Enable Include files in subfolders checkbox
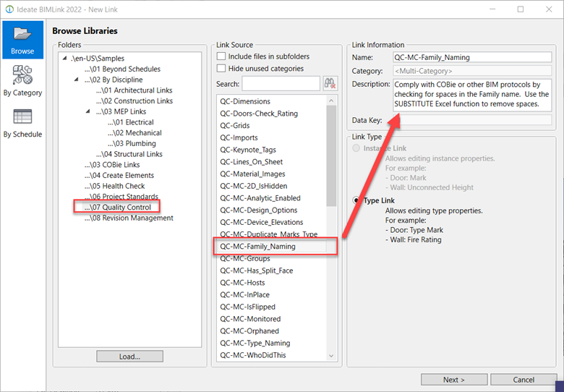Screen dimensions: 564x392 point(221,56)
